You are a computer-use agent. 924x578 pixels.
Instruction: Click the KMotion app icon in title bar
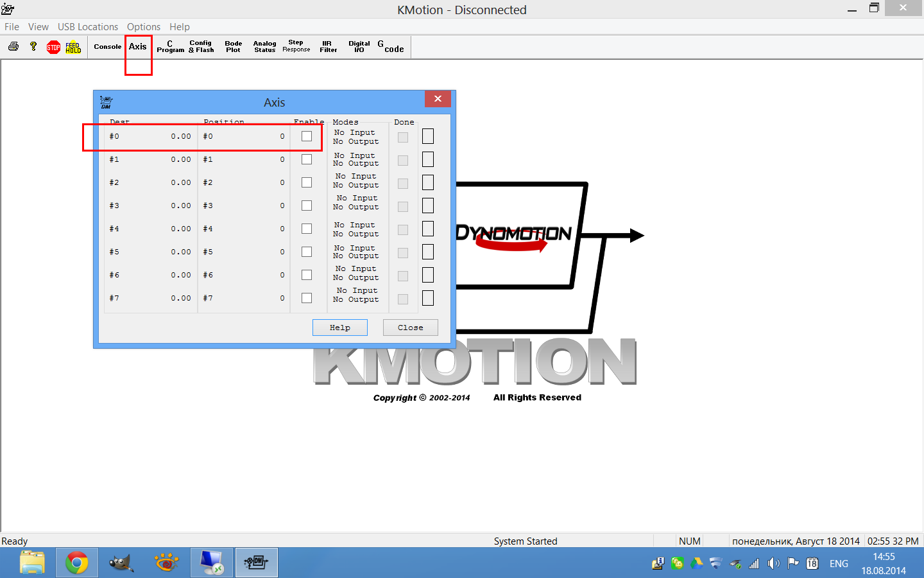pos(8,9)
